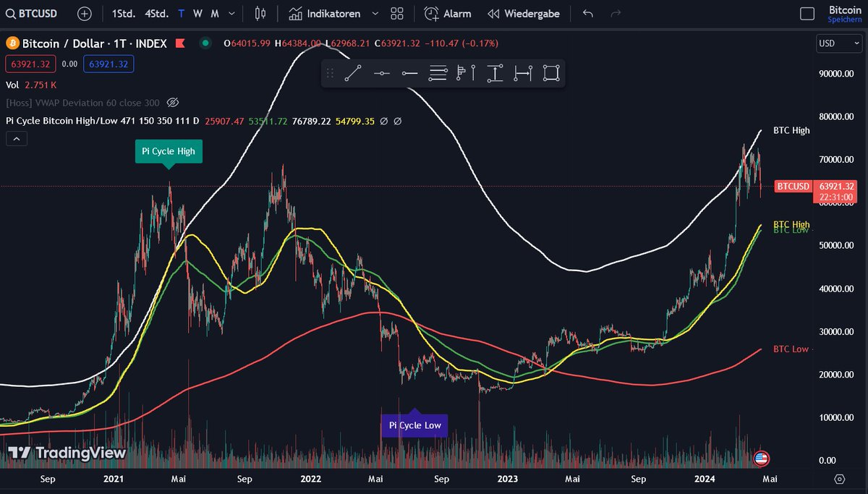Click the Wiedergabe replay button
868x494 pixels.
524,13
